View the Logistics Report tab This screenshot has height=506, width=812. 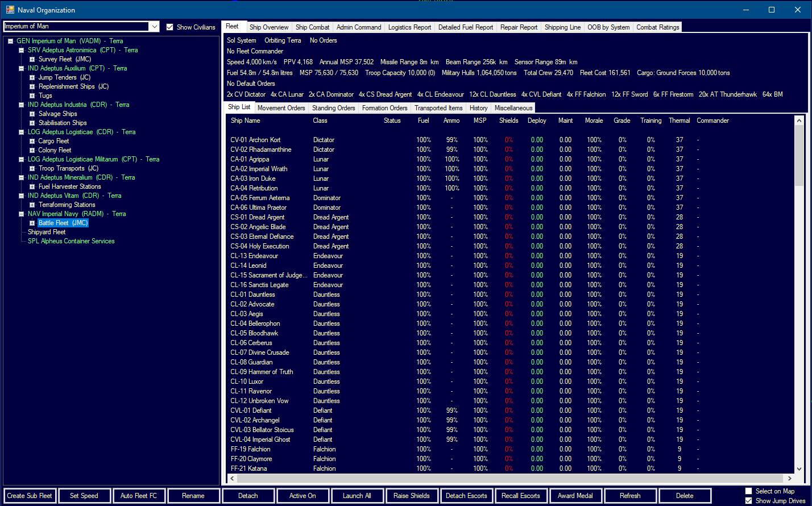click(x=409, y=27)
